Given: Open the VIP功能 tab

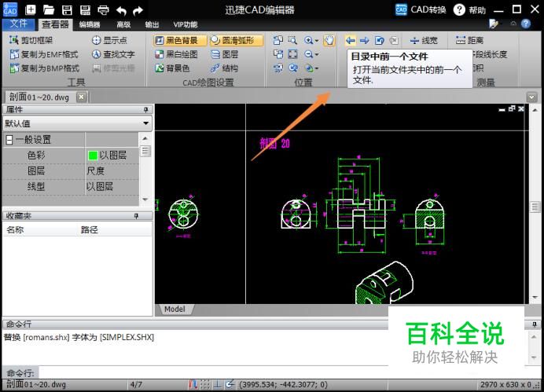Looking at the screenshot, I should point(186,24).
